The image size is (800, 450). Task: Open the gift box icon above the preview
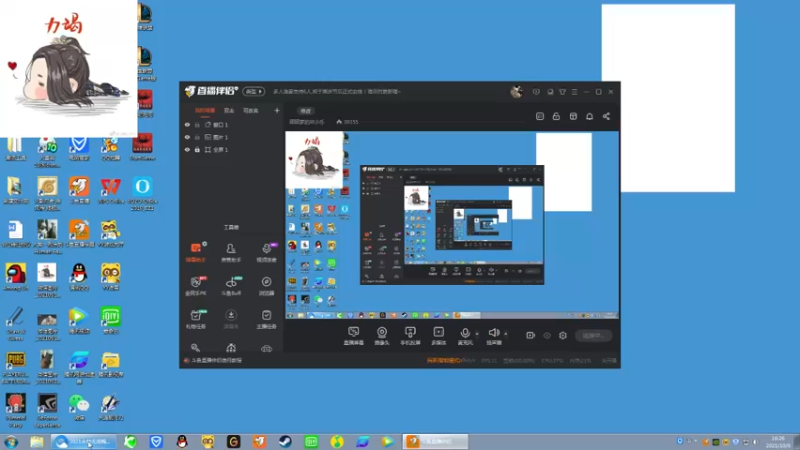[x=573, y=116]
